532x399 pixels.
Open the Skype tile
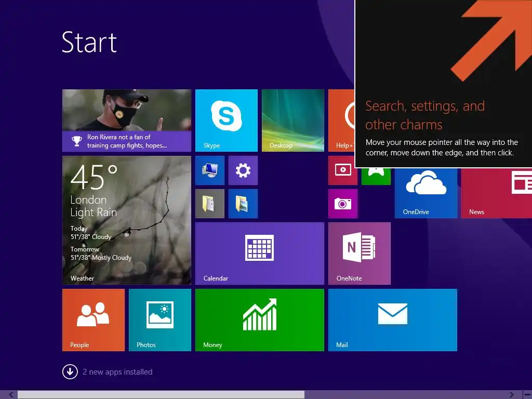click(227, 121)
